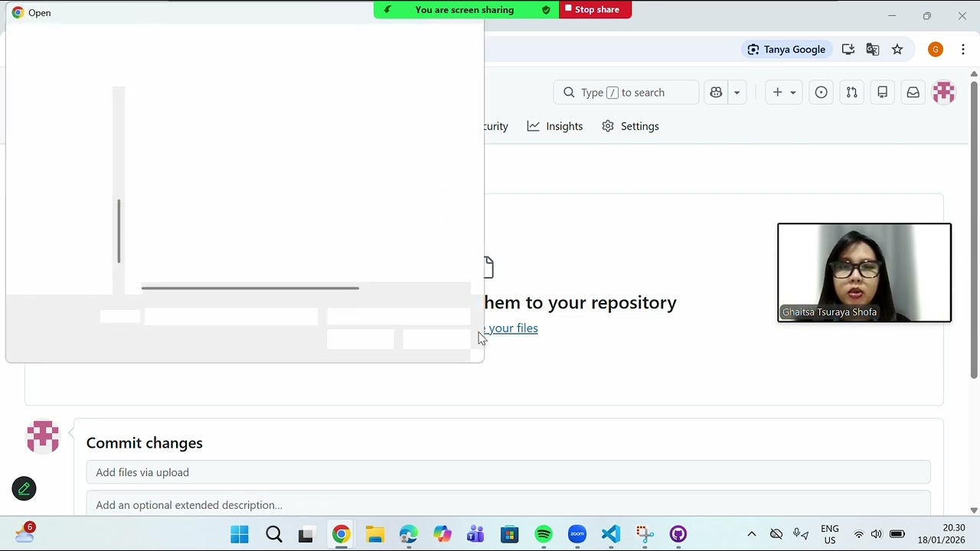Viewport: 980px width, 551px height.
Task: Open GitHub user avatar menu
Action: point(943,93)
